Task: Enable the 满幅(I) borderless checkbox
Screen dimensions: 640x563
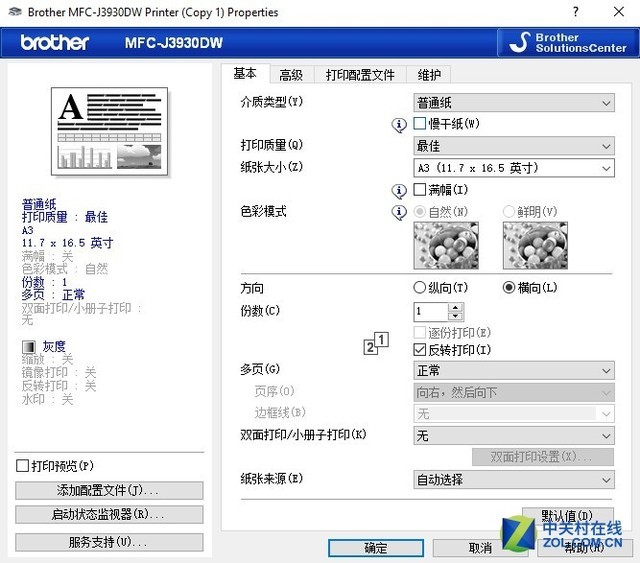Action: tap(420, 189)
